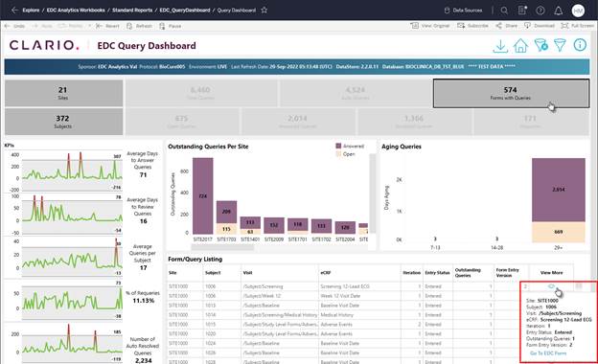This screenshot has width=598, height=364.
Task: Open the help question mark icon
Action: (540, 11)
